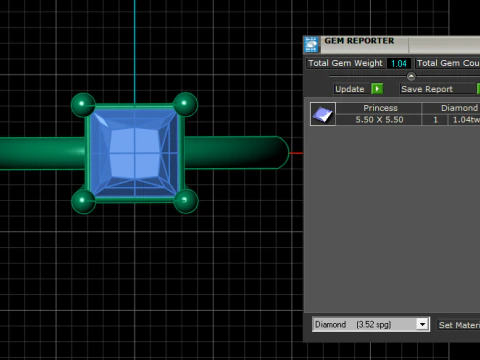Click the green Update arrow button
The height and width of the screenshot is (360, 480).
tap(377, 89)
